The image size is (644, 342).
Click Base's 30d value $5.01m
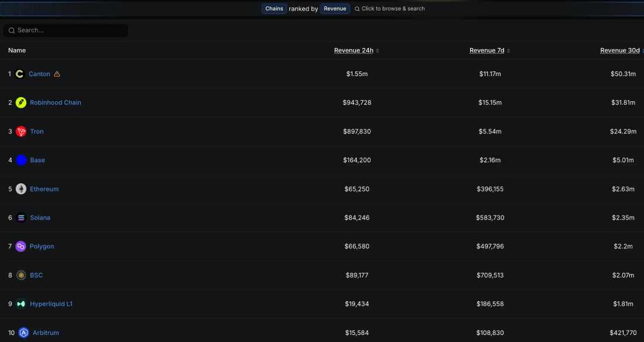(x=623, y=160)
